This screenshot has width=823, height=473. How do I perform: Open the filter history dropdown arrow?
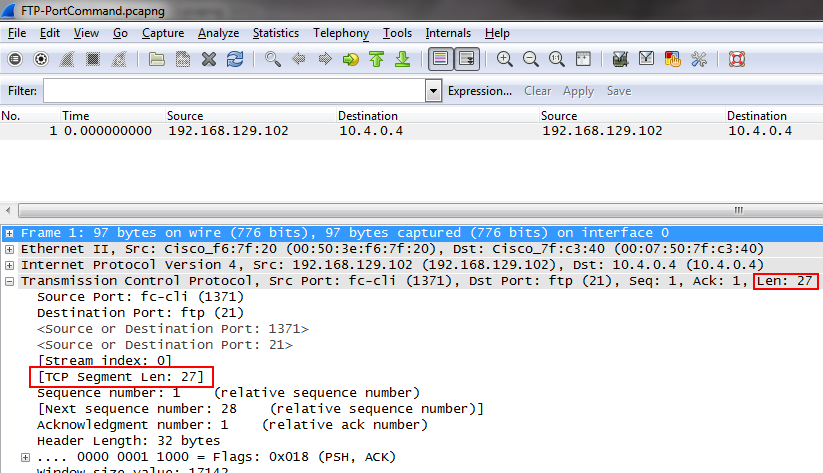[x=434, y=91]
